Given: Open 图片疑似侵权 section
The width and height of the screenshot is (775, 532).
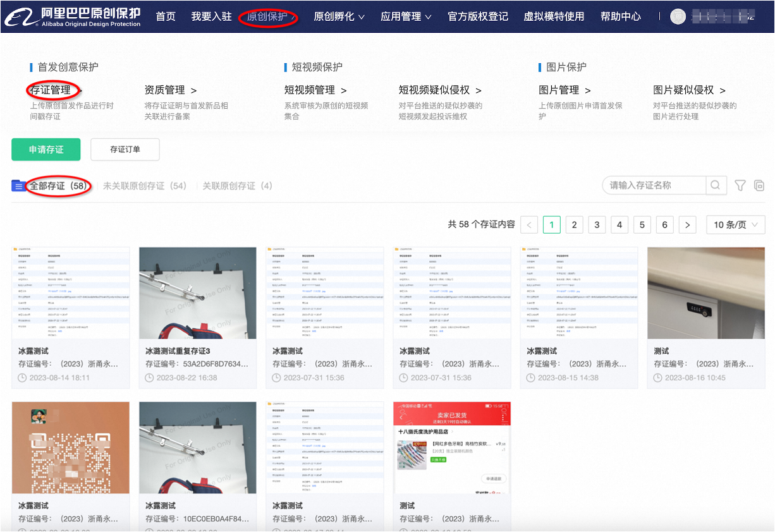Looking at the screenshot, I should pyautogui.click(x=689, y=90).
